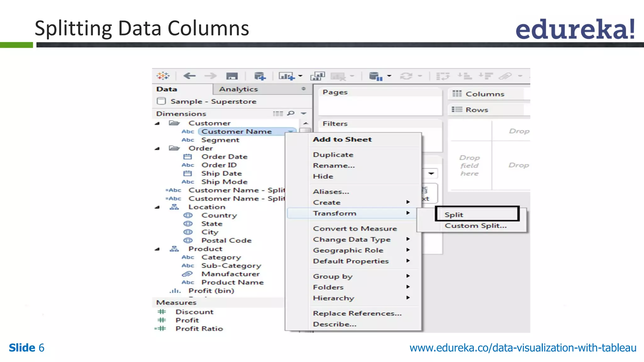Swap rows and columns with the toolbar icon
644x362 pixels.
tap(443, 76)
